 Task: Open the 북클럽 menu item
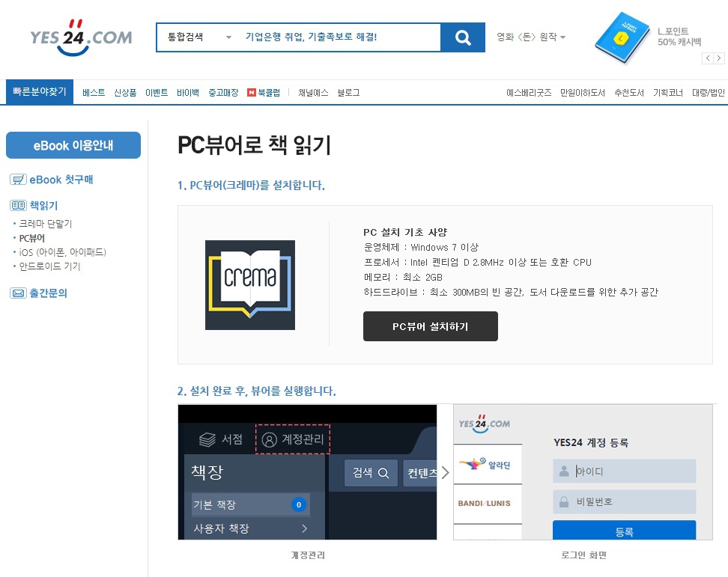[x=269, y=93]
